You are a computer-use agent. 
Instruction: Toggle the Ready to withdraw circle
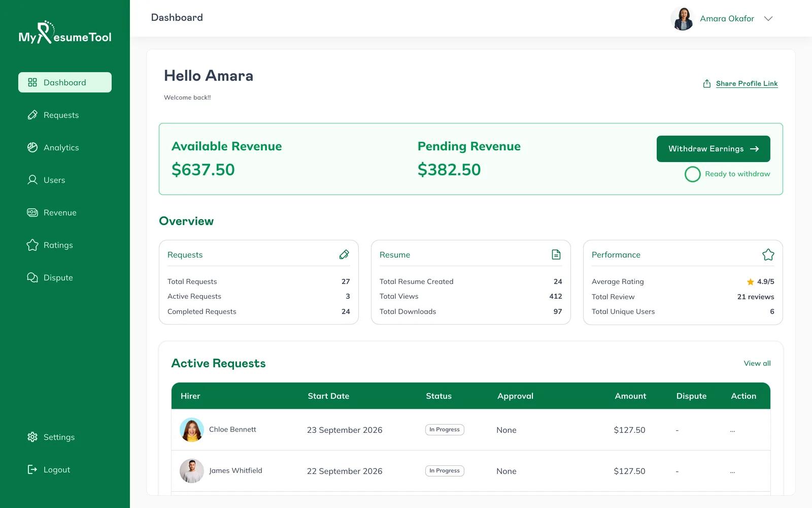click(693, 174)
